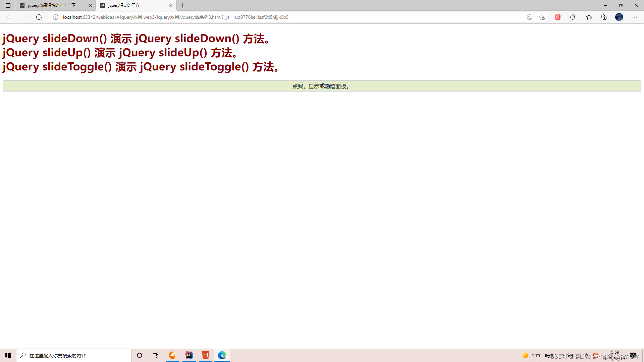Click the browser back arrow

click(9, 17)
